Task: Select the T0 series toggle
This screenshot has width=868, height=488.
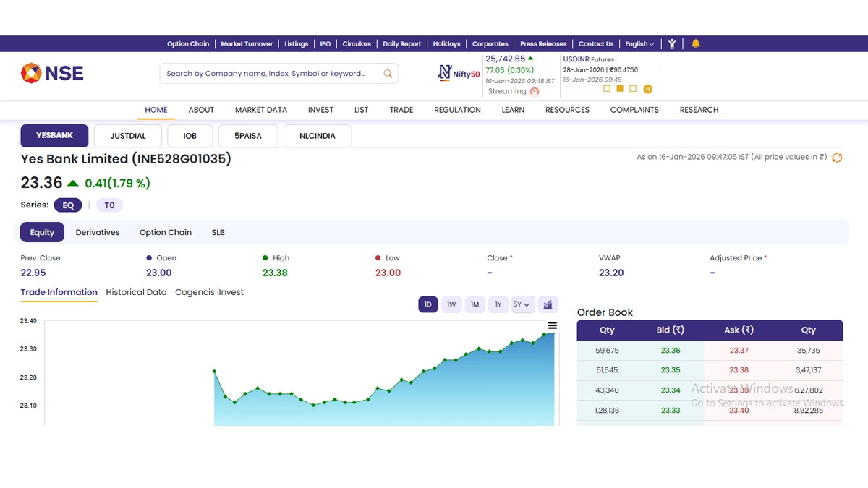Action: 109,205
